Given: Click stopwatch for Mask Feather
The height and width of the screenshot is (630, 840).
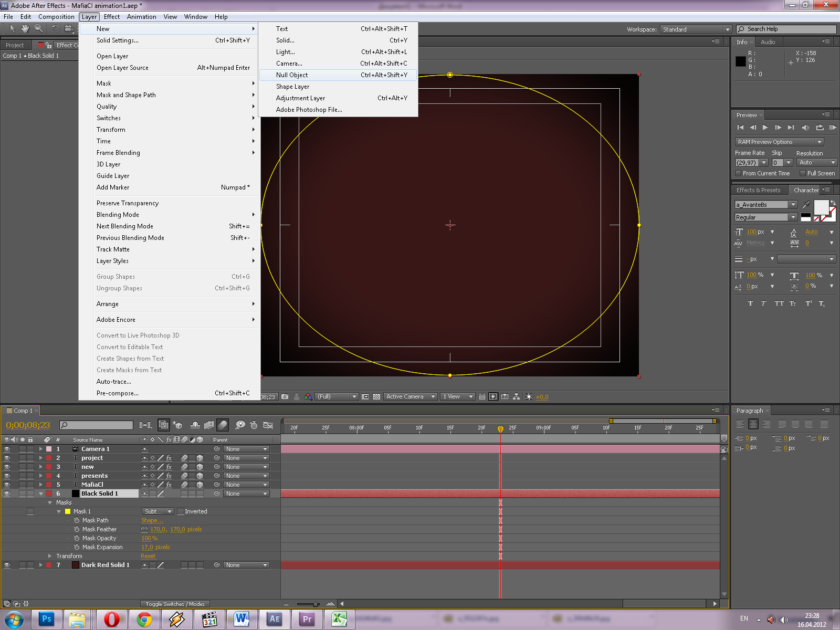Looking at the screenshot, I should [77, 529].
